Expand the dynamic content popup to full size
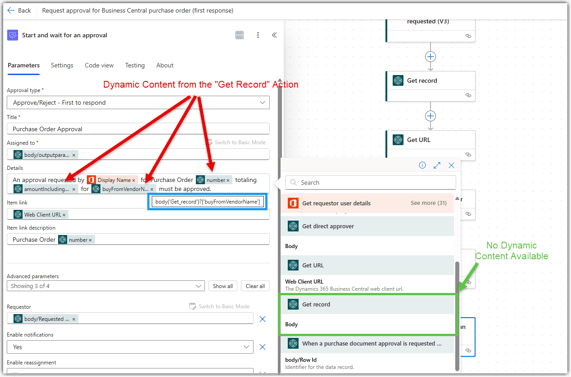571x377 pixels. click(x=437, y=165)
